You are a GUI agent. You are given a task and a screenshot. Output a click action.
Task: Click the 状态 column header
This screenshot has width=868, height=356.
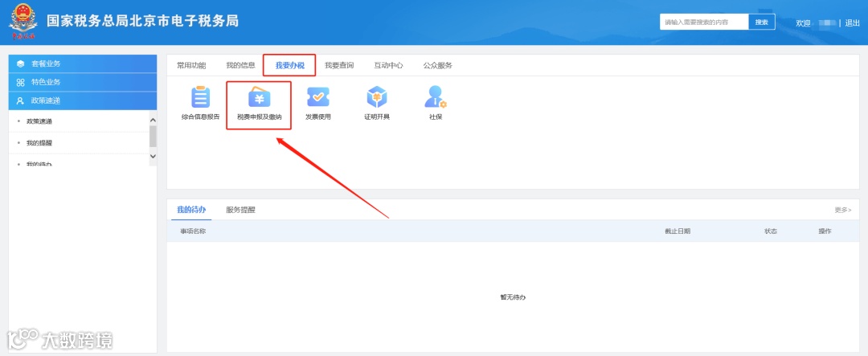coord(771,231)
